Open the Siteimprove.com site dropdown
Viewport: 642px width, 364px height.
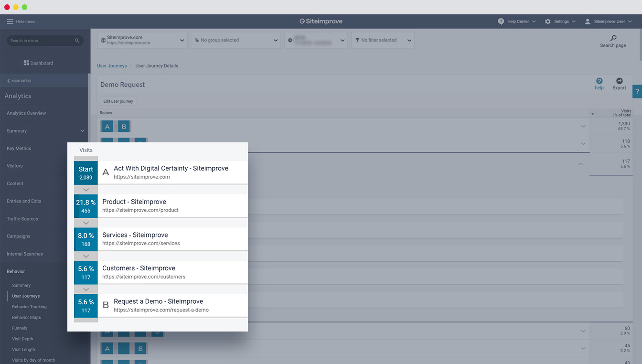tap(142, 40)
